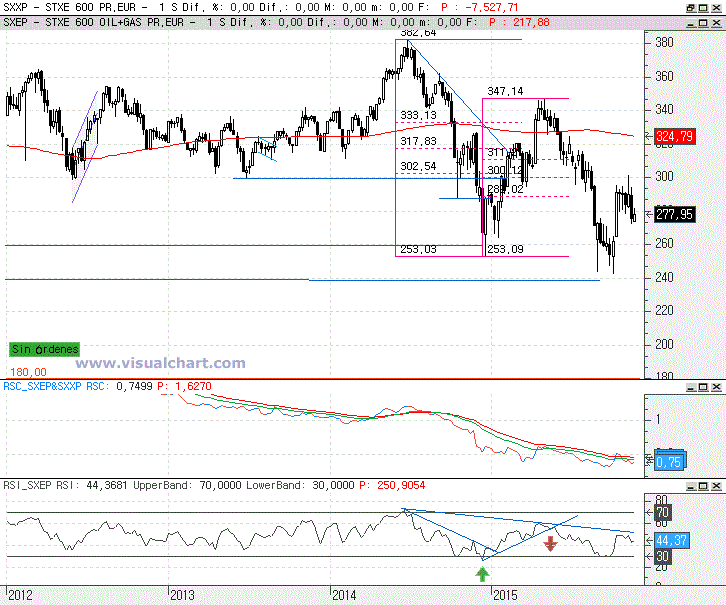This screenshot has width=726, height=605.
Task: Click the 382,64 peak price label
Action: click(418, 33)
